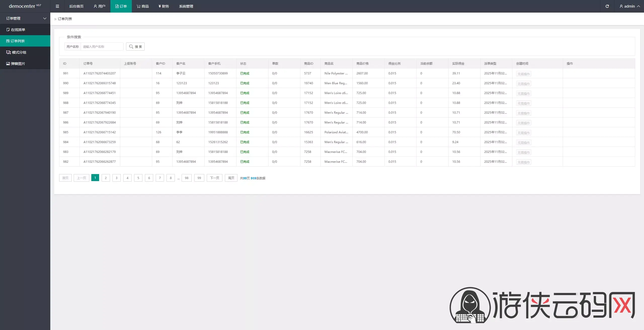Click the 搜索 magnifier button
The height and width of the screenshot is (330, 644).
click(x=135, y=47)
